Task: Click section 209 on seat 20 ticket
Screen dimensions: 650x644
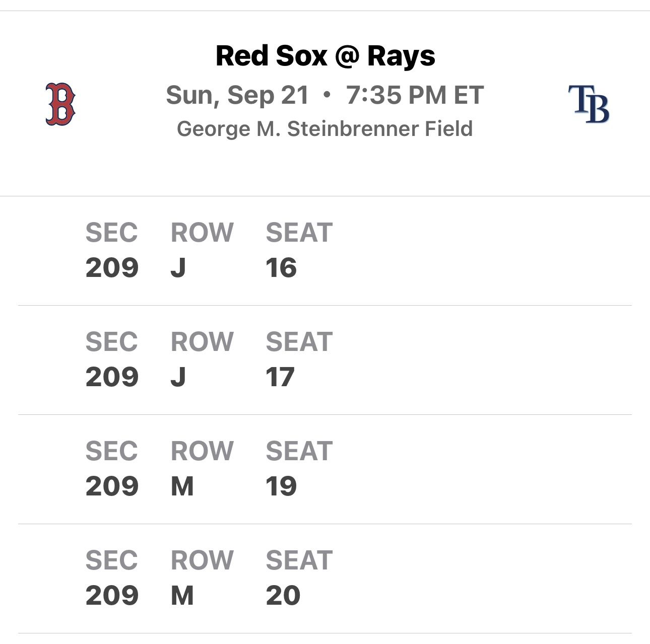Action: pyautogui.click(x=112, y=596)
